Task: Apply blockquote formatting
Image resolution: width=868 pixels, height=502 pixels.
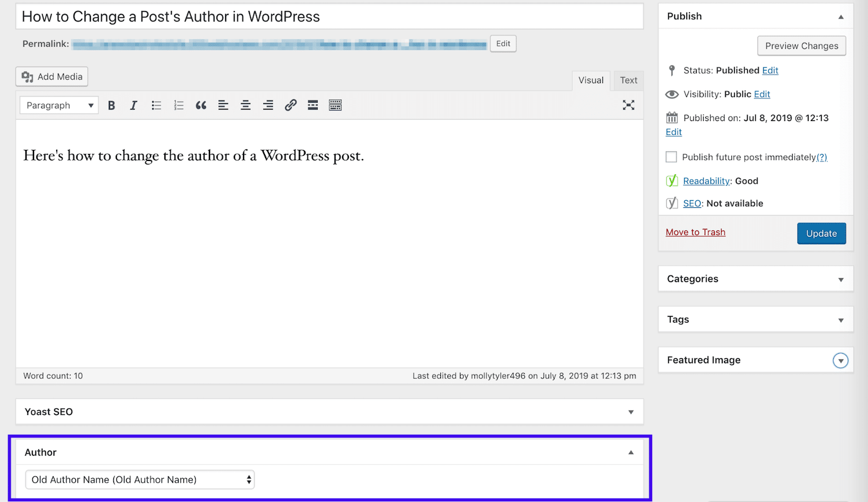Action: [201, 105]
